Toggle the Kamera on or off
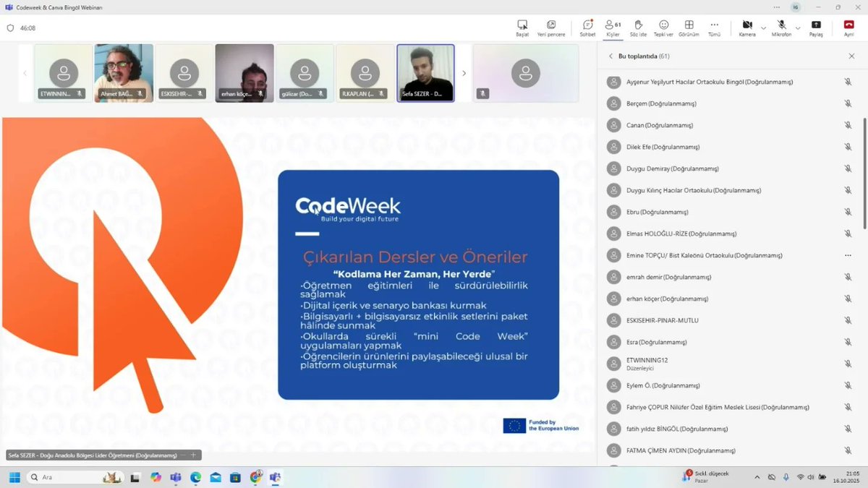Viewport: 868px width, 488px height. coord(747,28)
